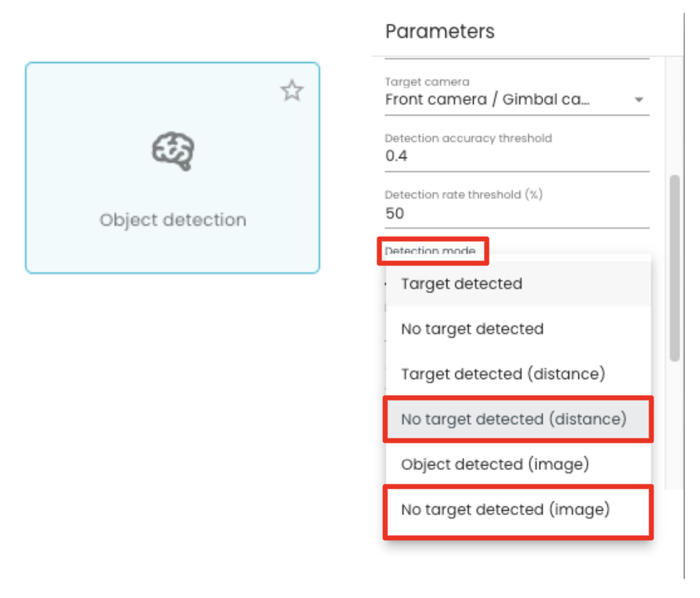Open the Target camera dropdown arrow
This screenshot has width=700, height=598.
pyautogui.click(x=639, y=99)
